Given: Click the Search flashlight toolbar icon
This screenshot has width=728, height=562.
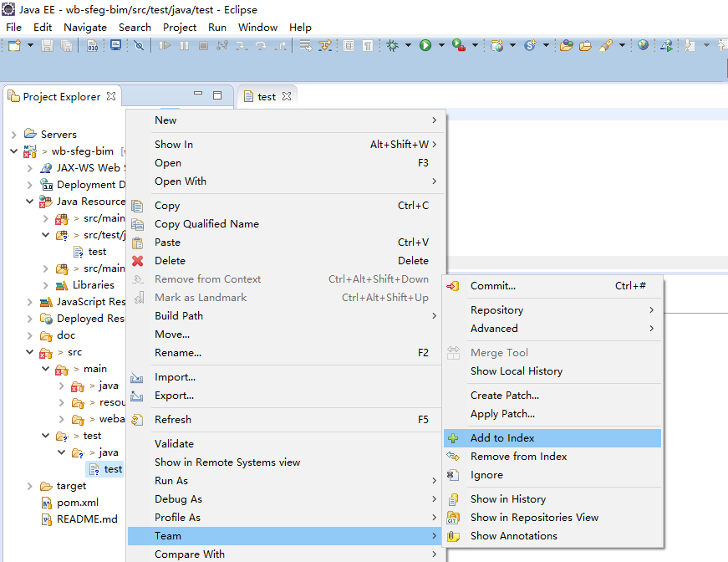Looking at the screenshot, I should tap(605, 45).
